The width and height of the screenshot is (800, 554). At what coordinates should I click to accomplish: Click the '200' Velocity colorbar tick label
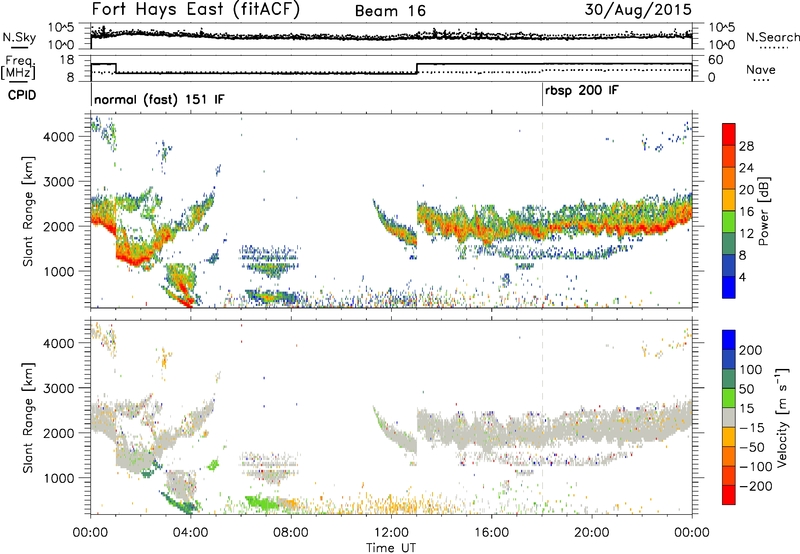pyautogui.click(x=751, y=350)
